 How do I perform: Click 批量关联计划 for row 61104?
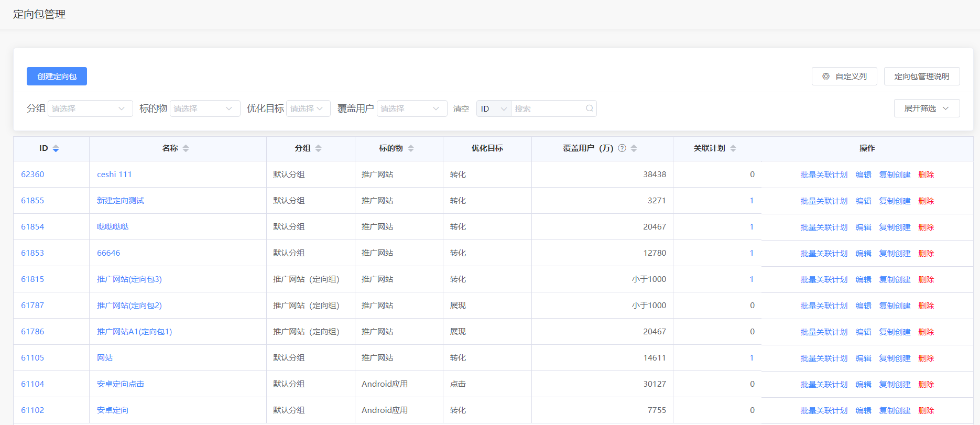pos(824,385)
